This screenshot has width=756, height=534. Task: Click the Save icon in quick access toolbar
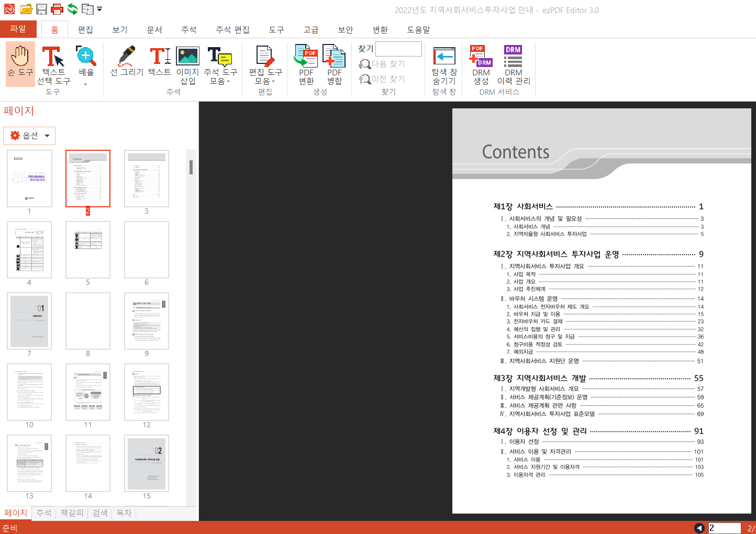[x=41, y=9]
